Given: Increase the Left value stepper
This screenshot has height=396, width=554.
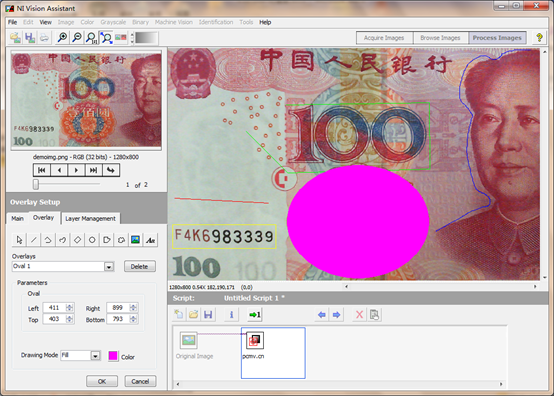Looking at the screenshot, I should [x=70, y=306].
